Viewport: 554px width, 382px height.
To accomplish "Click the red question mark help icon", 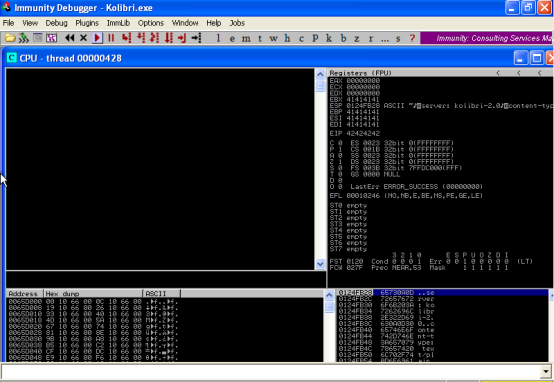I will pos(412,38).
